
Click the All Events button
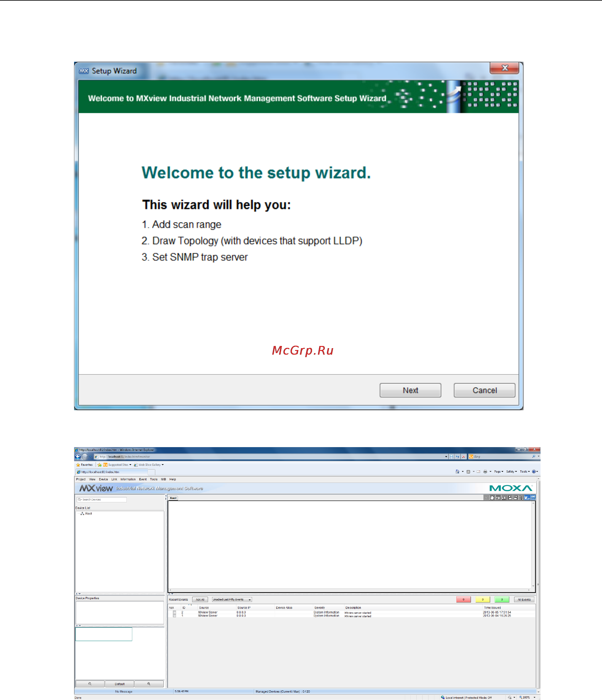524,600
